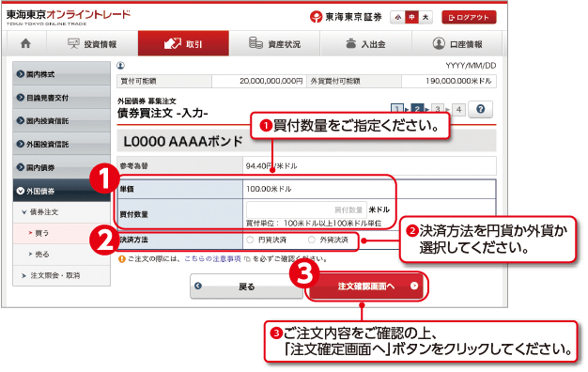
Task: Click the 100.00米ドル unit price value
Action: [x=269, y=189]
